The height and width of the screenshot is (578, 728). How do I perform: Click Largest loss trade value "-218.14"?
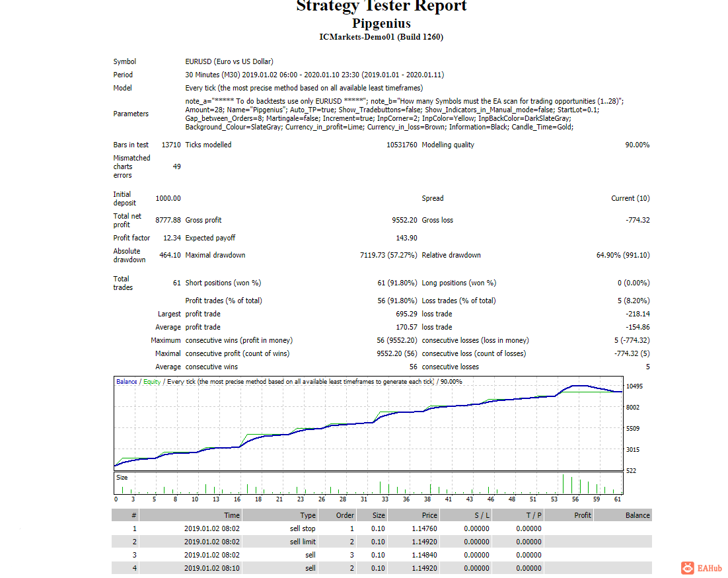point(637,314)
